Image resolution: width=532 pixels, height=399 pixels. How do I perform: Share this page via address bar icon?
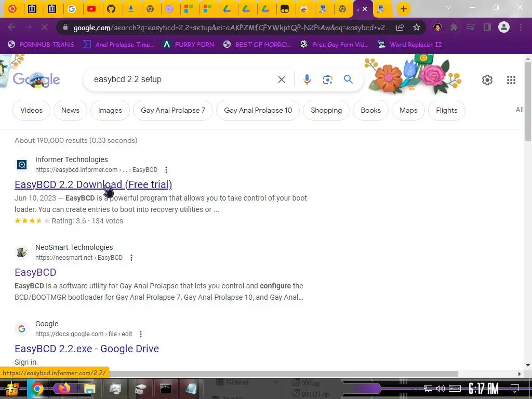[x=400, y=27]
